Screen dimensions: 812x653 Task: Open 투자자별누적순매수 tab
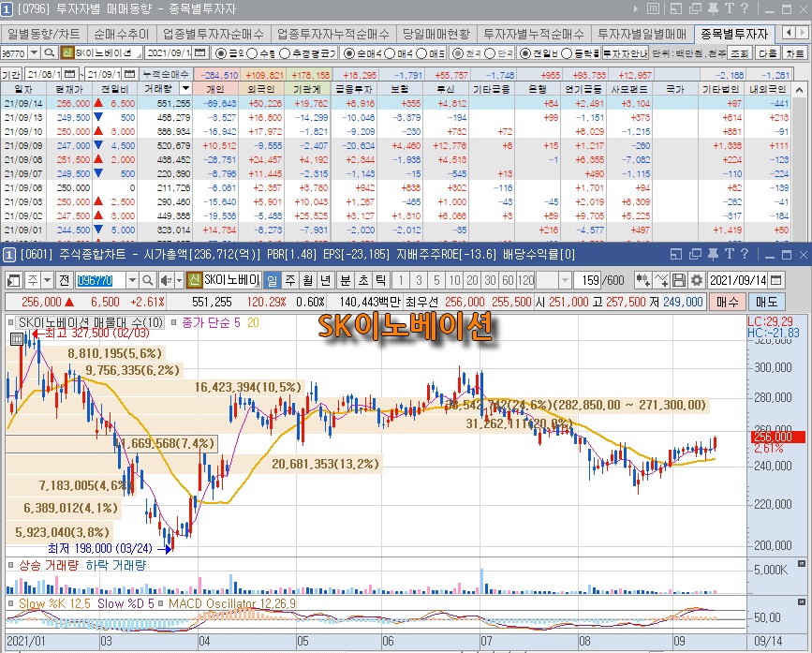534,34
